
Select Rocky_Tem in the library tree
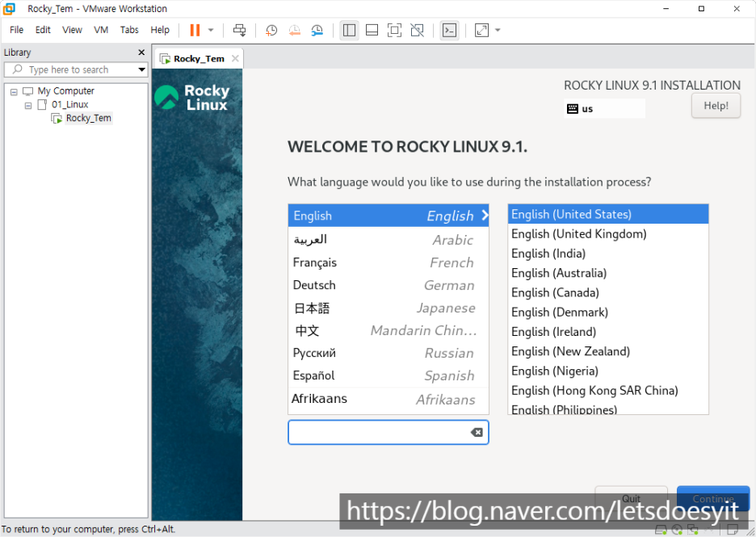(89, 118)
